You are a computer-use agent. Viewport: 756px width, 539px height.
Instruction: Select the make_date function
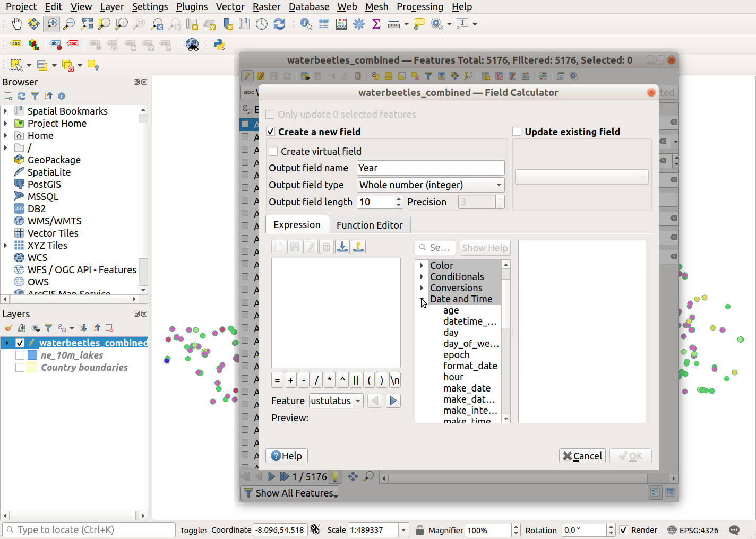tap(467, 388)
